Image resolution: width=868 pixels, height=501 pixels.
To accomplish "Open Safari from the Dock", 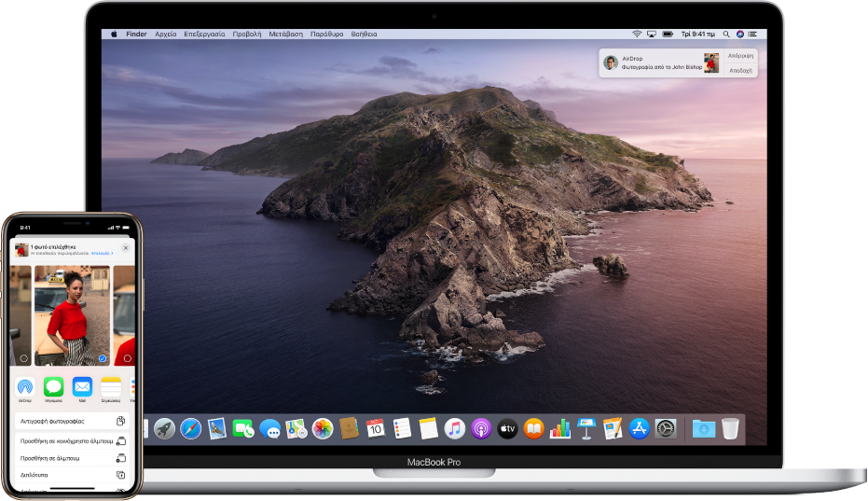I will (x=191, y=428).
